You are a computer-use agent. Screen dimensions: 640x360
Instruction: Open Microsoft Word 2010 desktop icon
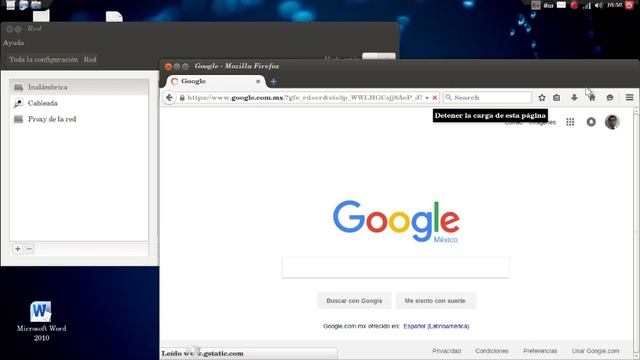[41, 322]
